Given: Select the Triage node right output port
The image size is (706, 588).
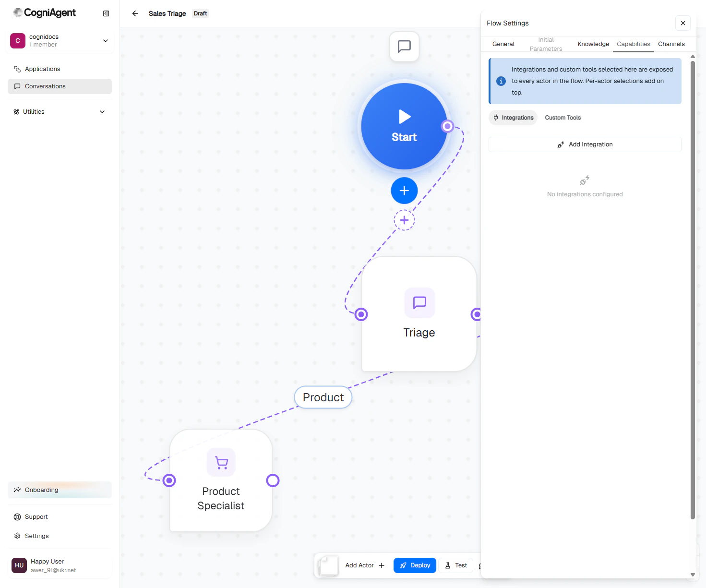Looking at the screenshot, I should click(x=477, y=314).
